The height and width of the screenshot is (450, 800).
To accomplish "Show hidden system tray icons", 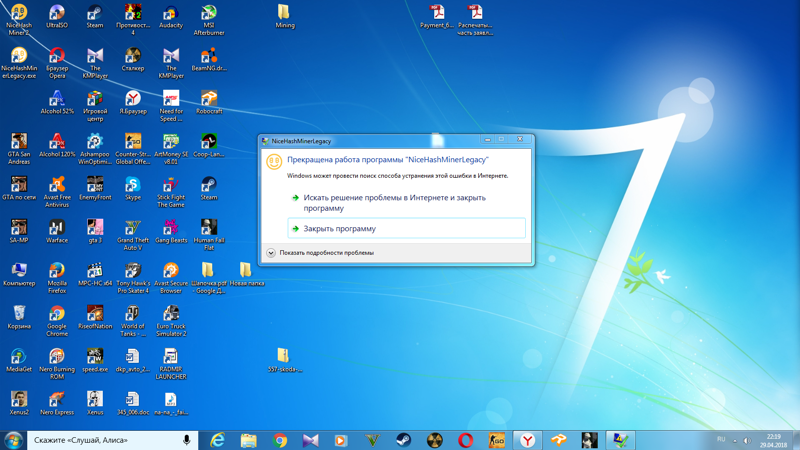I will 735,440.
